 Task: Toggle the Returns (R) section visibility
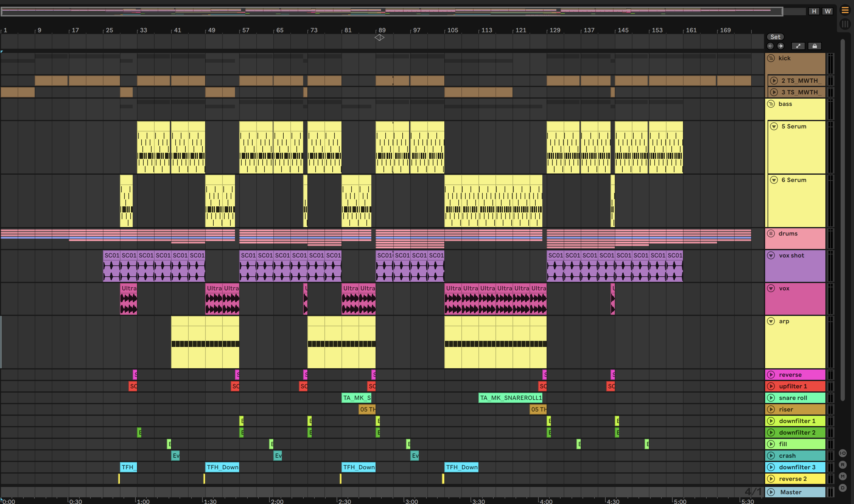pyautogui.click(x=842, y=465)
